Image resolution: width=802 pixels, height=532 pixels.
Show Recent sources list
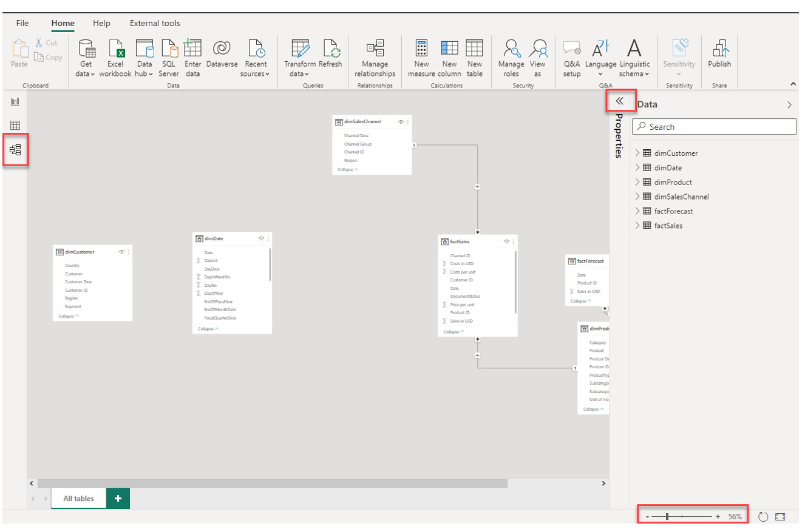[256, 59]
